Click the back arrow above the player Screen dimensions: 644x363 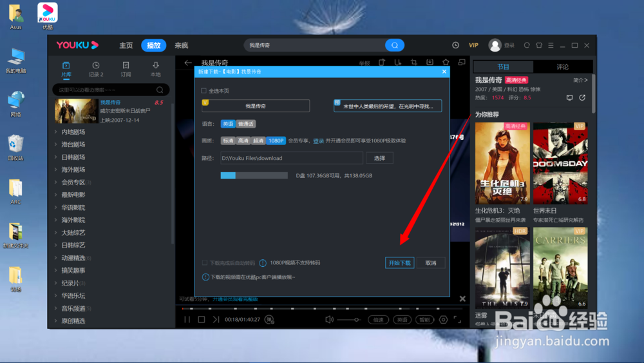[x=188, y=63]
